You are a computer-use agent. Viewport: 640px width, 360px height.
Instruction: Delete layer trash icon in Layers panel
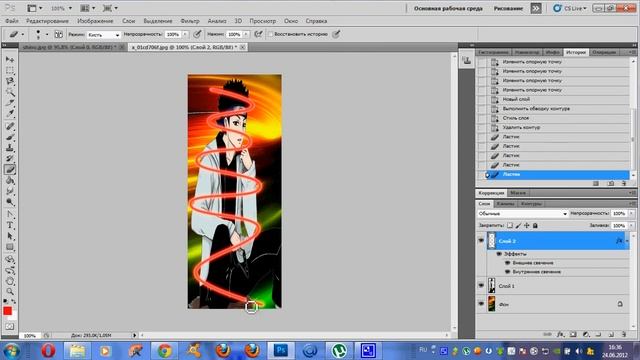coord(624,334)
